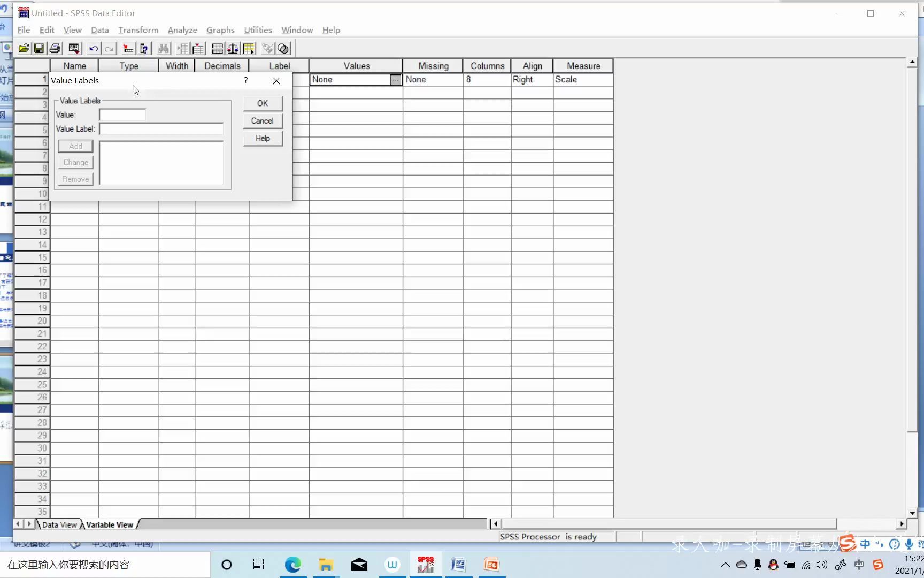This screenshot has height=578, width=924.
Task: Click the Windows search box in the taskbar
Action: [x=105, y=565]
